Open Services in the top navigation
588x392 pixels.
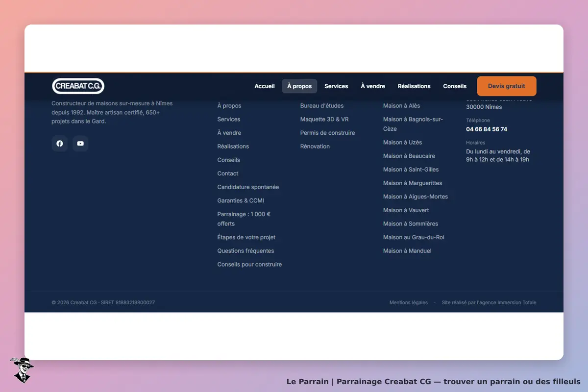(x=336, y=86)
